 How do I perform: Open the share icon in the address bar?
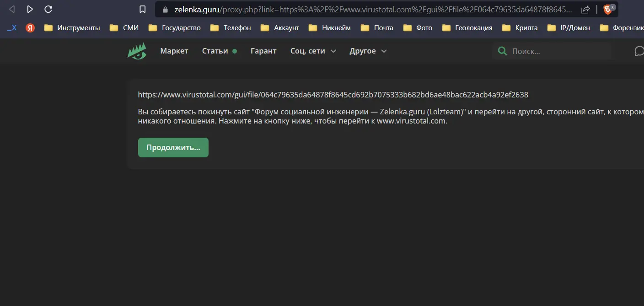point(585,10)
